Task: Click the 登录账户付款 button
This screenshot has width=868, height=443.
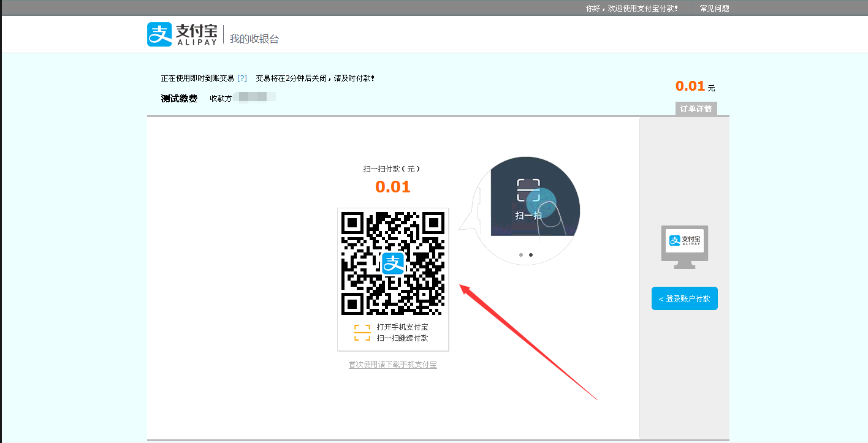Action: (685, 298)
